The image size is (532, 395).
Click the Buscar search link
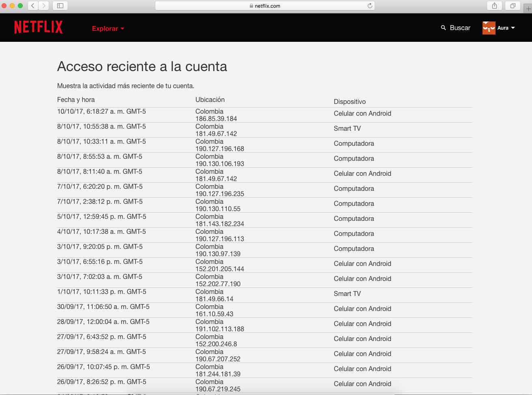tap(455, 28)
